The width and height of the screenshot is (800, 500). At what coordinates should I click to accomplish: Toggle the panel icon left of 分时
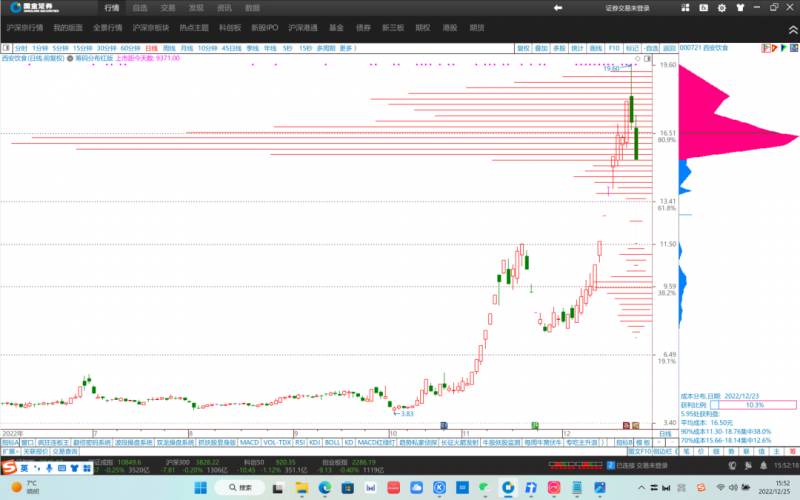(x=6, y=48)
